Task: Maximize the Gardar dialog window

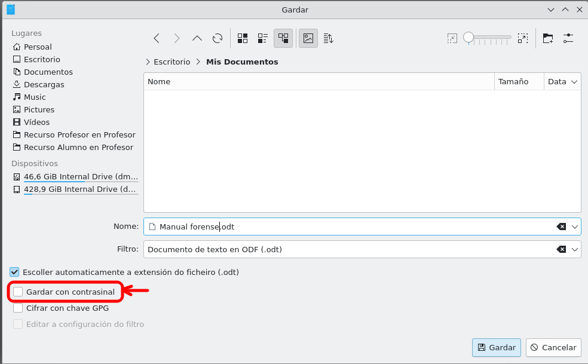Action: [x=565, y=10]
